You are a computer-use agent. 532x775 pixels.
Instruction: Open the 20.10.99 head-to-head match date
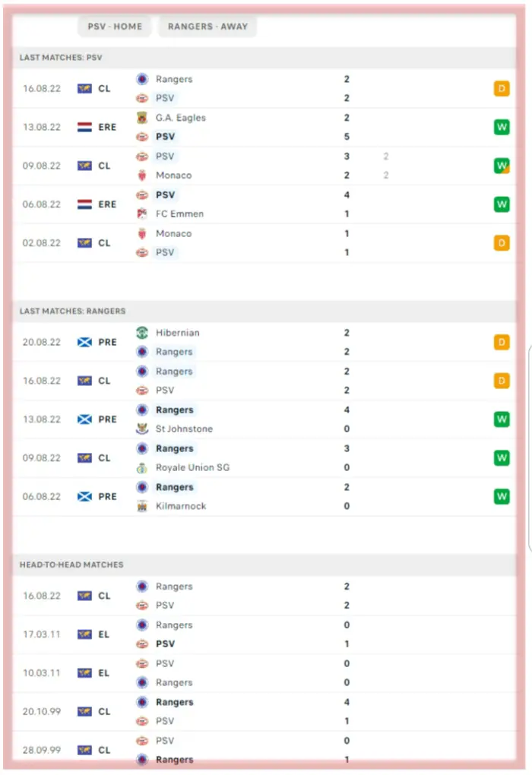click(42, 712)
